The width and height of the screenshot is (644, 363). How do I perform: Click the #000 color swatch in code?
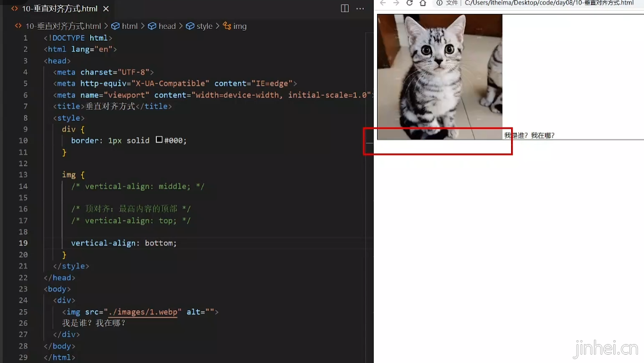point(159,140)
